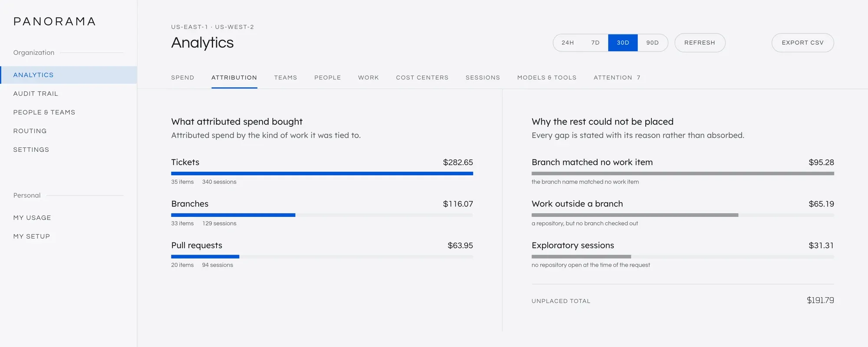
Task: Open the Analytics sidebar item
Action: click(69, 75)
